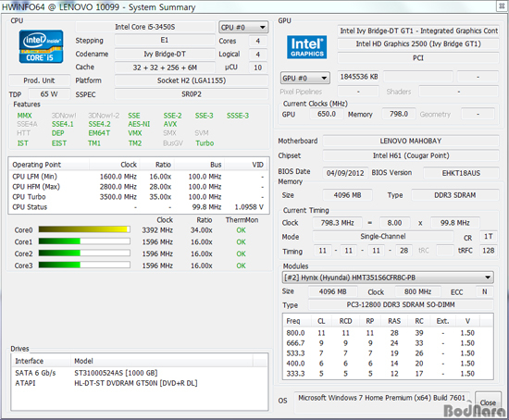Click the Socket H2 (LGA1155) platform field
Screen dimensions: 509x420
(192, 80)
